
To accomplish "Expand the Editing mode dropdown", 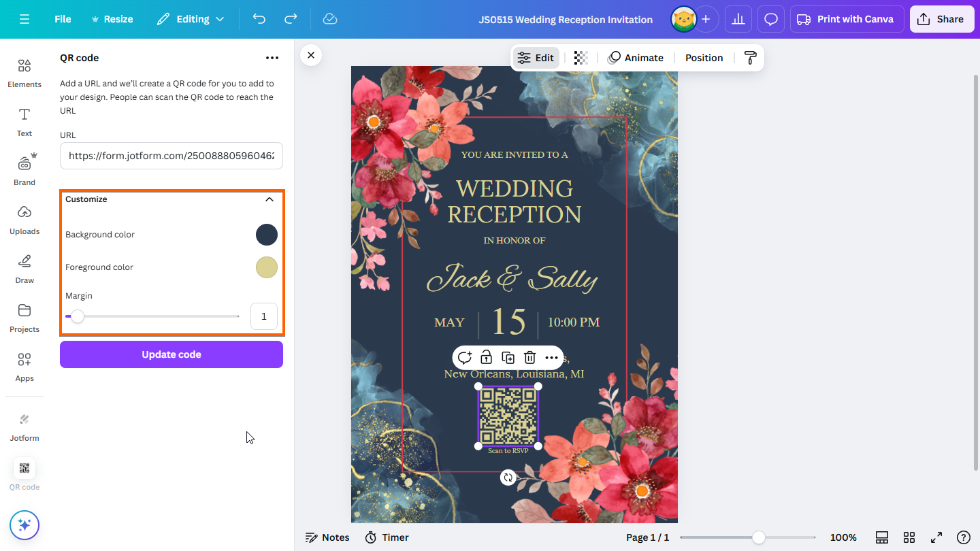I will tap(191, 19).
